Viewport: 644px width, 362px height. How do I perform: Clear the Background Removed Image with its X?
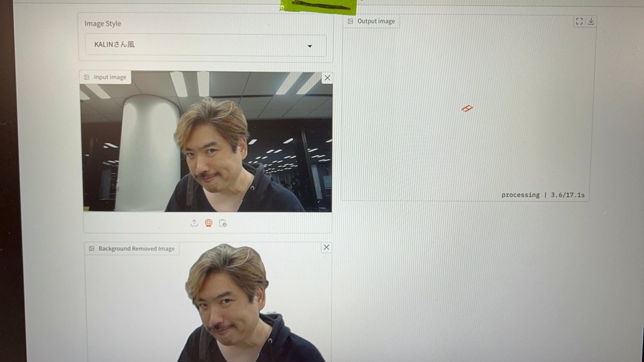[x=326, y=247]
